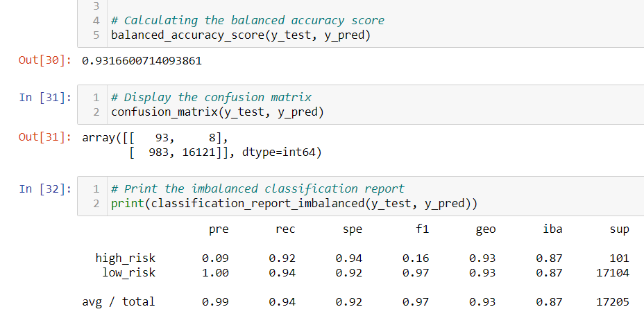Click the 'pre' column header
This screenshot has height=325, width=644.
219,229
